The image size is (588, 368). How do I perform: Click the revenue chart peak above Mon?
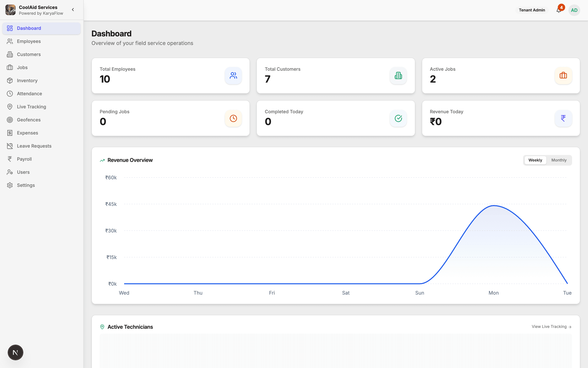point(494,206)
